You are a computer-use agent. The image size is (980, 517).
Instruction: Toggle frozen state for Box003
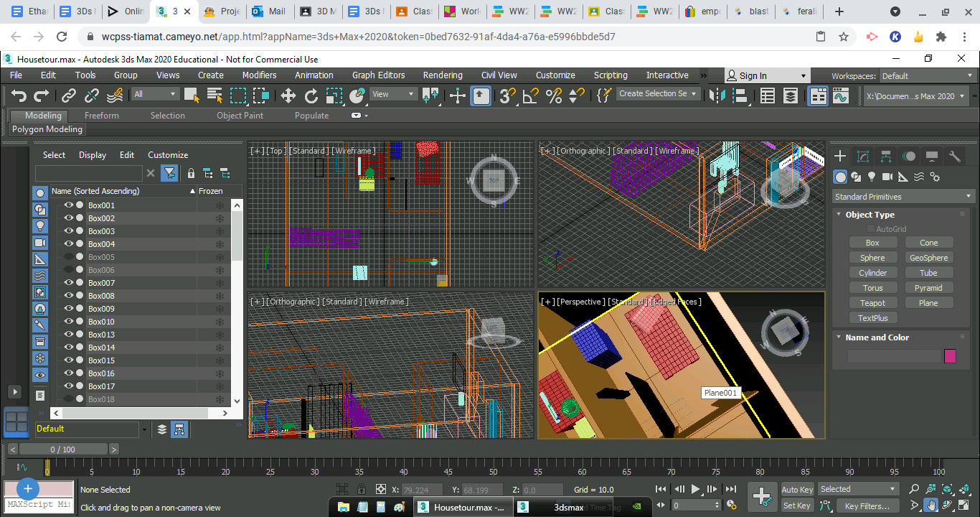click(220, 231)
